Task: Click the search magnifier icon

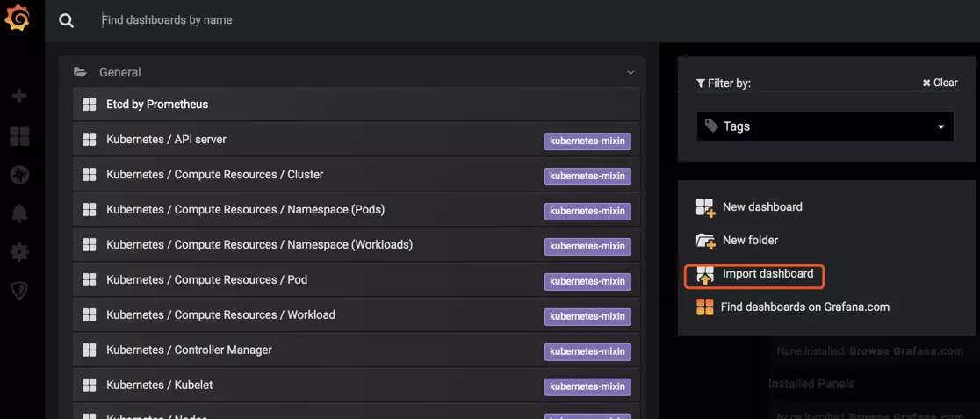Action: tap(66, 20)
